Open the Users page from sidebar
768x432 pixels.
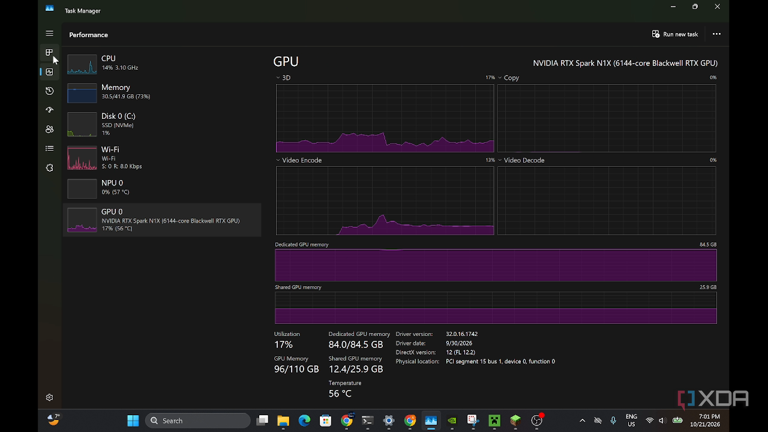click(x=49, y=129)
